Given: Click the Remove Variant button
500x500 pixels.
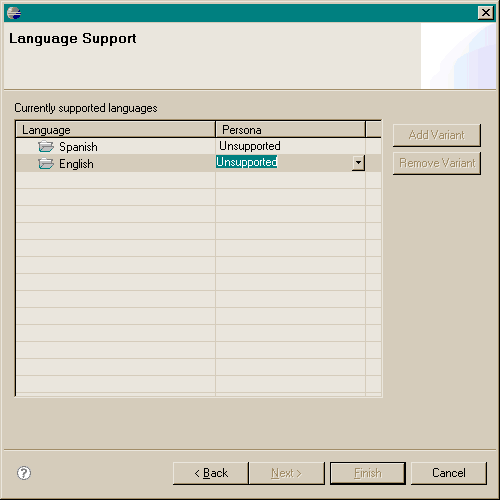Looking at the screenshot, I should point(437,163).
